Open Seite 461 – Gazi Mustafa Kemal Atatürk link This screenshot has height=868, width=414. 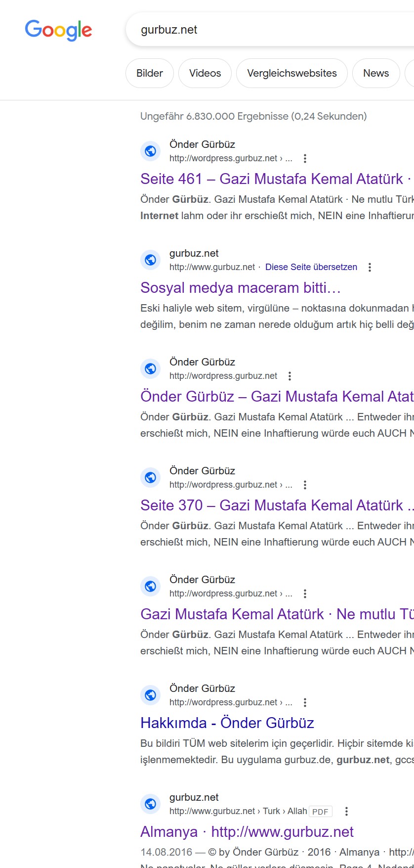[276, 179]
